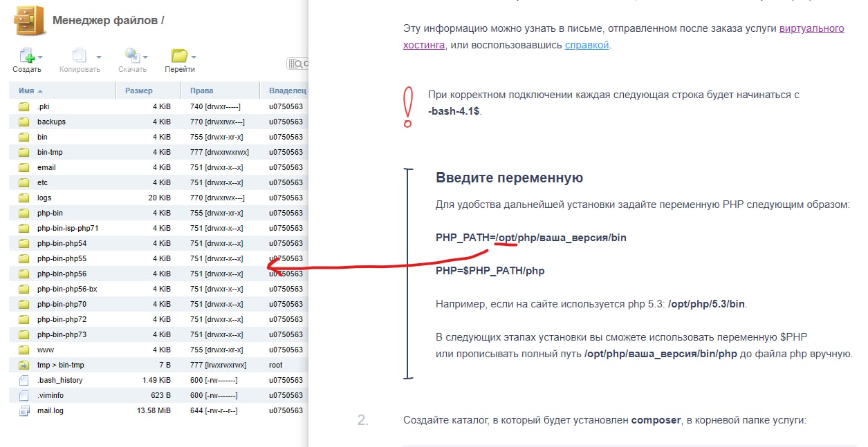Select the php-bin-php73 folder icon
Screen dimensions: 868x447
24,334
